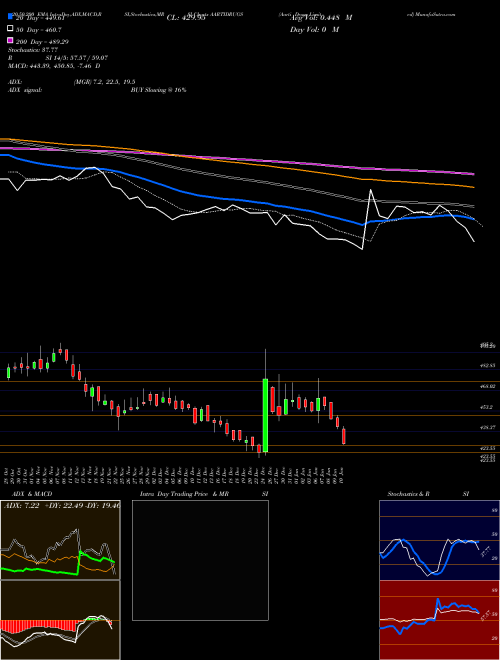The width and height of the screenshot is (500, 660).
Task: Click the 'Stochastics: 37.77' reading
Action: click(x=33, y=50)
